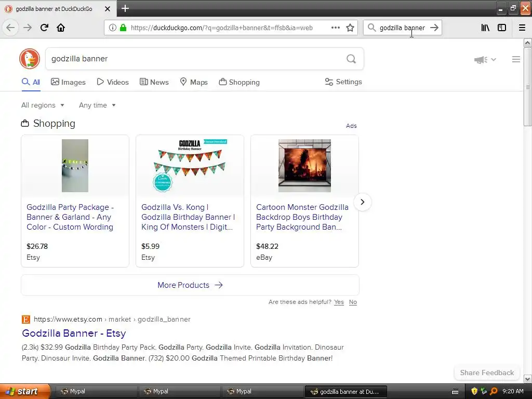Open Godzilla Party Package product link
Image resolution: width=532 pixels, height=399 pixels.
coord(70,217)
